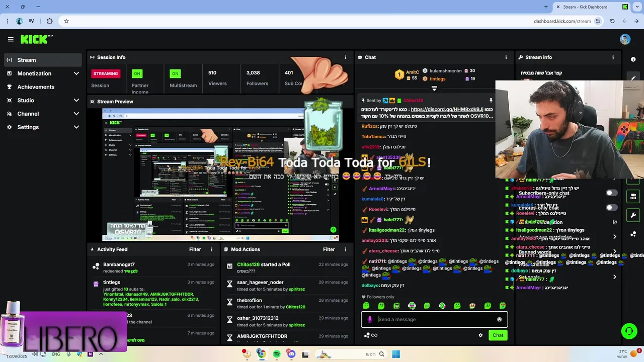Click in the Send a message field
This screenshot has width=644, height=362.
click(x=434, y=319)
